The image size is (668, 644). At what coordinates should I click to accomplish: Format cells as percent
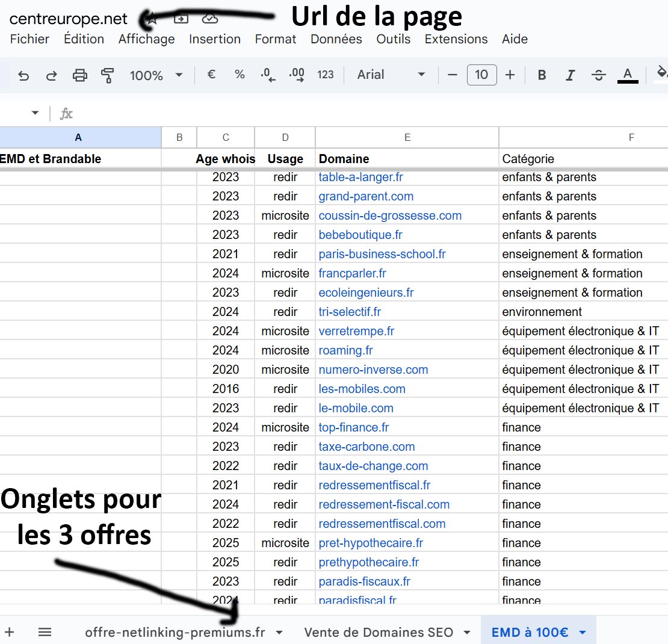240,75
